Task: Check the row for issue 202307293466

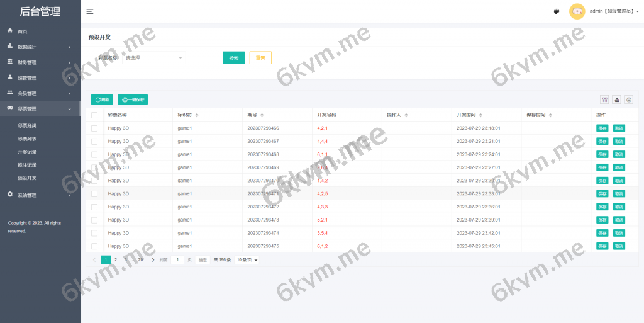Action: (x=94, y=128)
